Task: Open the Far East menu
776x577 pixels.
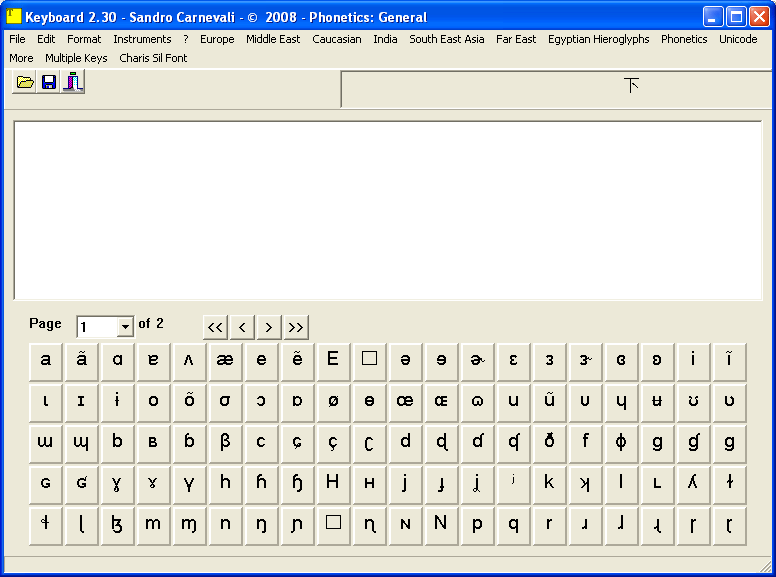Action: (x=516, y=39)
